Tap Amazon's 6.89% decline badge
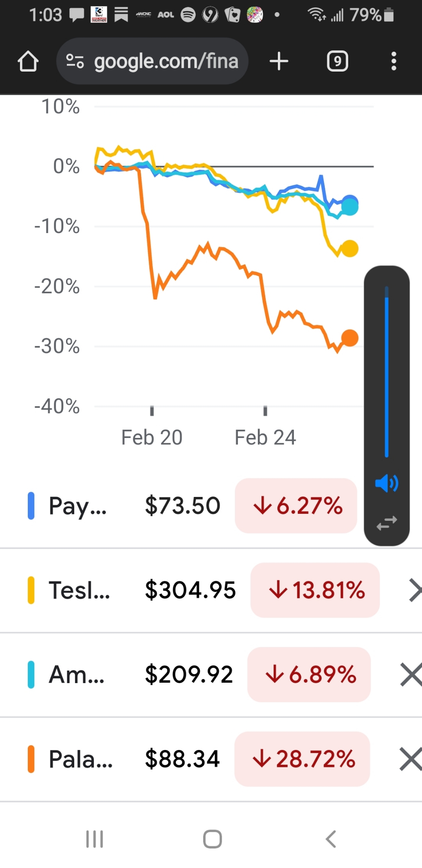The width and height of the screenshot is (422, 868). [309, 674]
